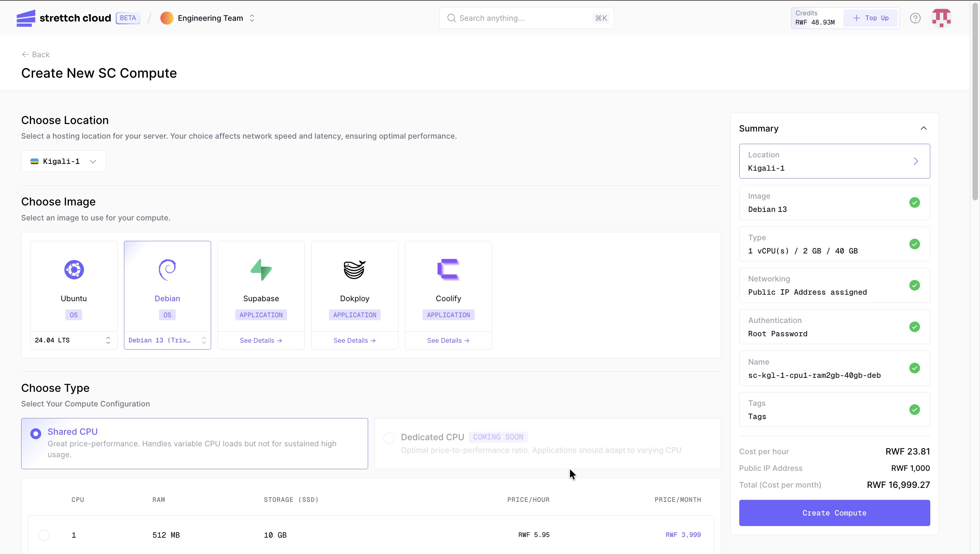Open the Kigali-1 location dropdown
Image resolution: width=980 pixels, height=554 pixels.
coord(64,161)
